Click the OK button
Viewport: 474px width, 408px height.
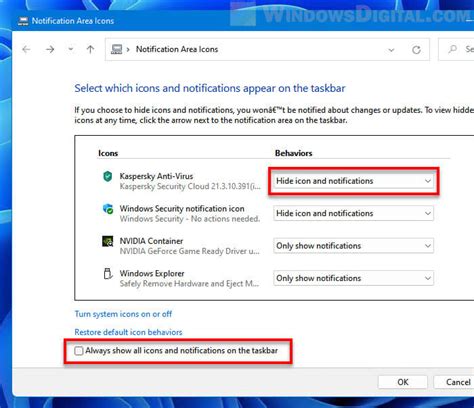coord(403,382)
